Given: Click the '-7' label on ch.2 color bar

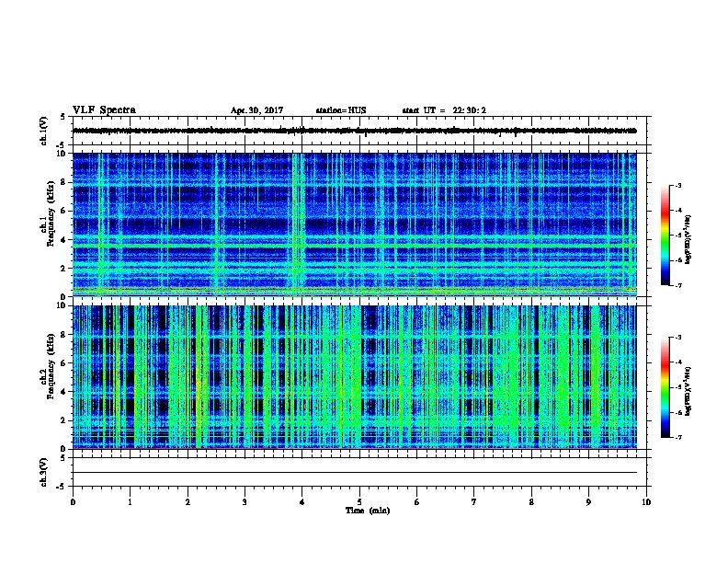Looking at the screenshot, I should 677,437.
